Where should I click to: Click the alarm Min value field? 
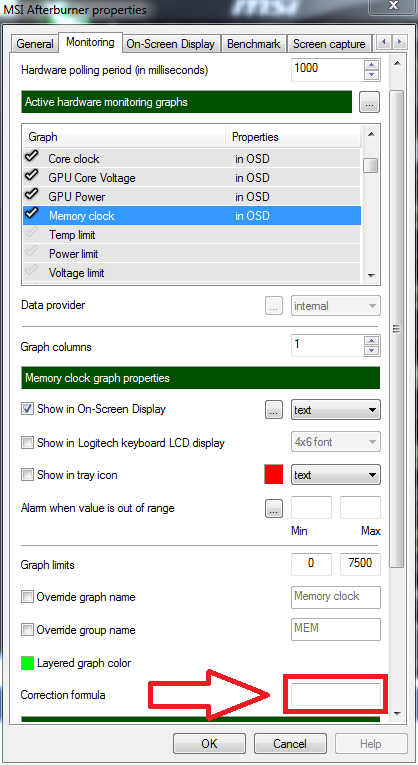[311, 507]
